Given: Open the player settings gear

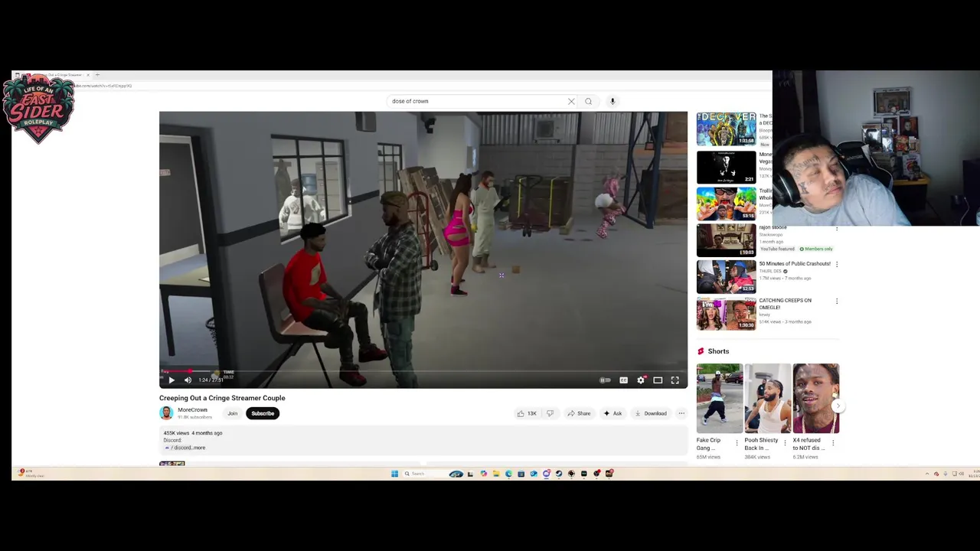Looking at the screenshot, I should 641,380.
